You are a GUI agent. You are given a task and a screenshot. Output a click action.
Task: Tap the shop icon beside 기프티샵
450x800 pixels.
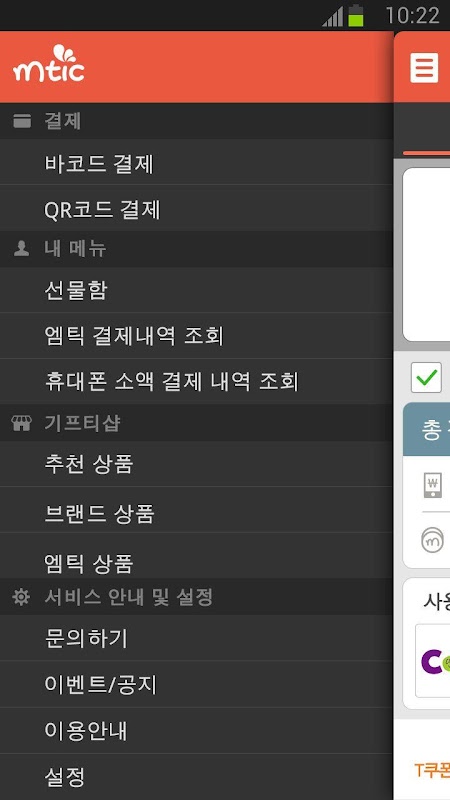click(21, 423)
